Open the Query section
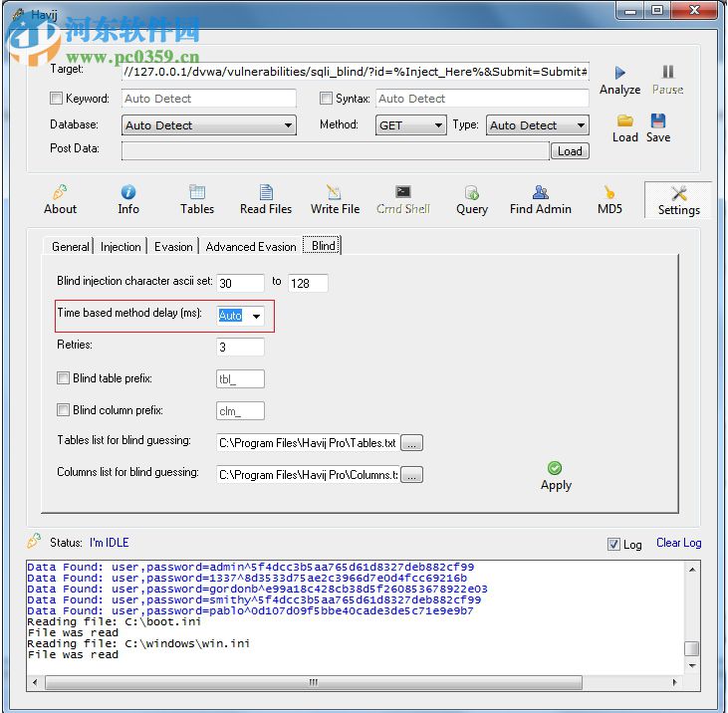This screenshot has width=728, height=713. click(x=472, y=200)
